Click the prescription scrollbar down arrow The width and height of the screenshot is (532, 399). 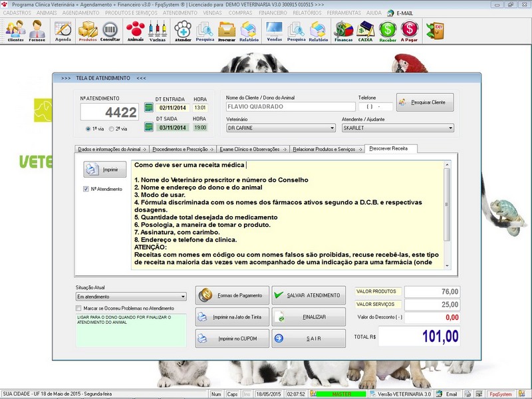(447, 266)
